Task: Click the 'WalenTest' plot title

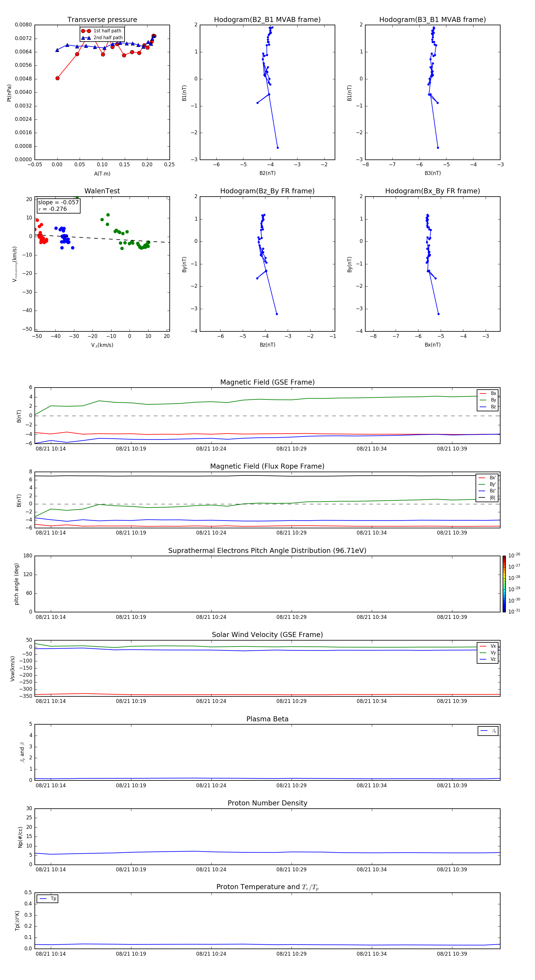Action: pos(102,191)
